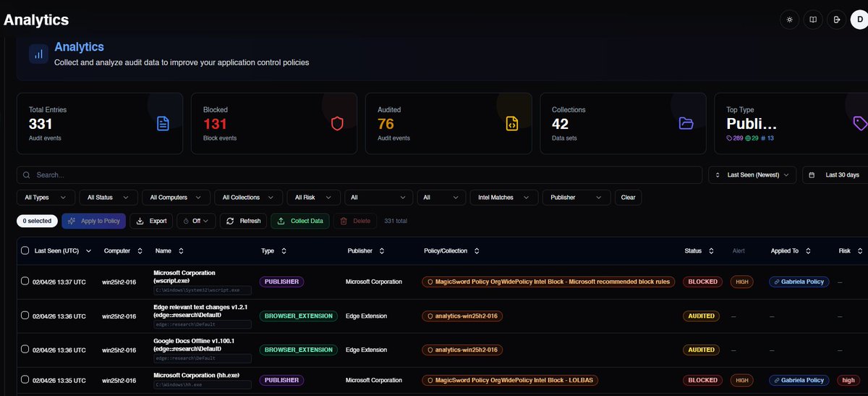Image resolution: width=868 pixels, height=396 pixels.
Task: Open the Publisher filter dropdown
Action: [x=576, y=197]
